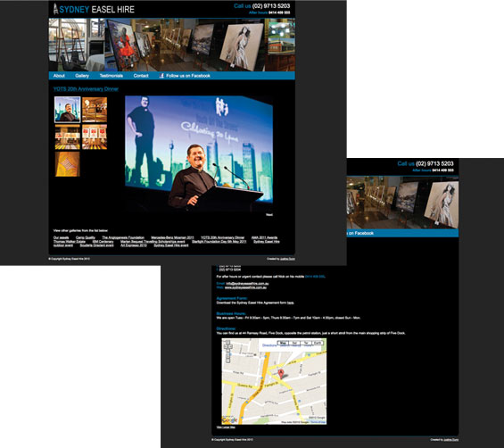Open the Contact menu item
Screen dimensions: 504x448
pyautogui.click(x=141, y=76)
